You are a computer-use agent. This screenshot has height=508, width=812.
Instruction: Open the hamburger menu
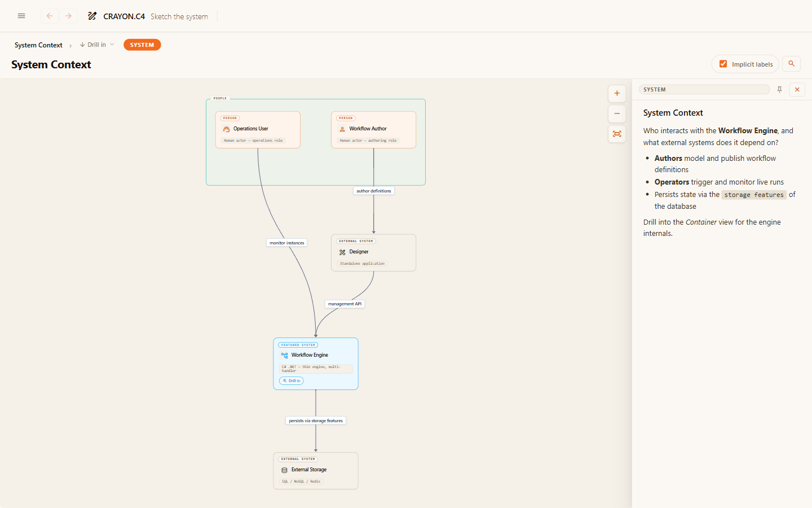[x=21, y=16]
